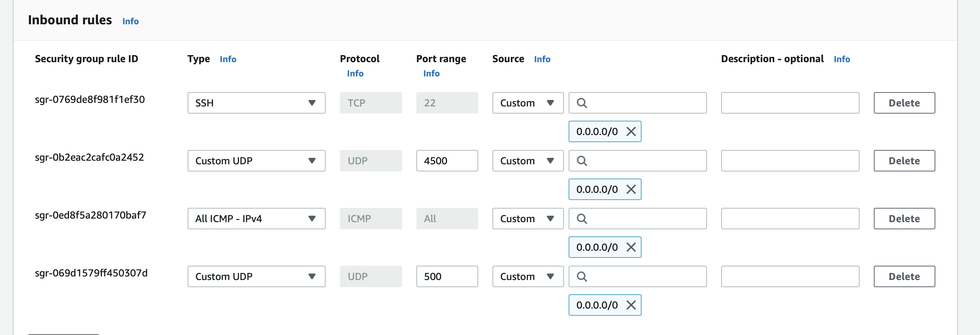
Task: Remove 0.0.0.0/0 from All ICMP rule
Action: [x=631, y=247]
